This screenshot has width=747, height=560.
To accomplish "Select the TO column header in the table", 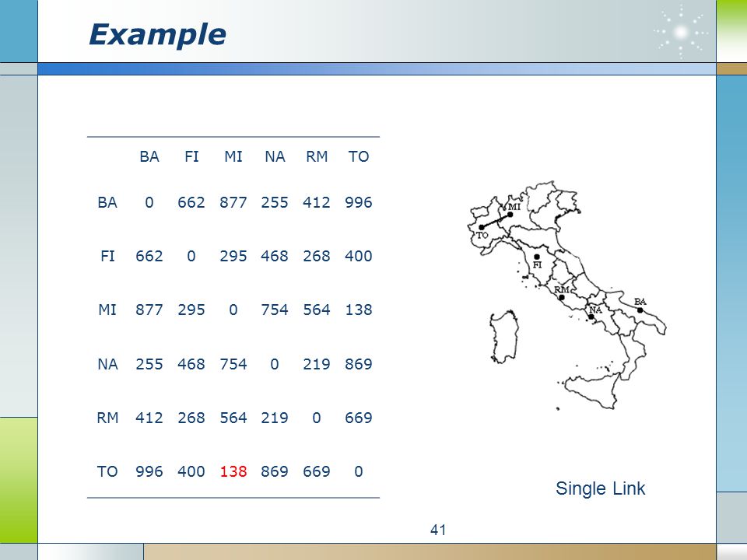I will point(359,156).
